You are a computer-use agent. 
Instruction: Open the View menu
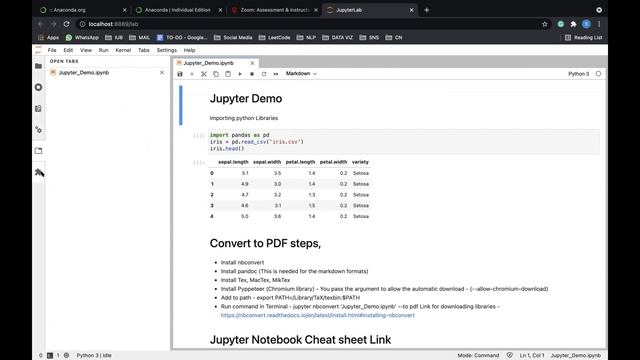pyautogui.click(x=86, y=50)
